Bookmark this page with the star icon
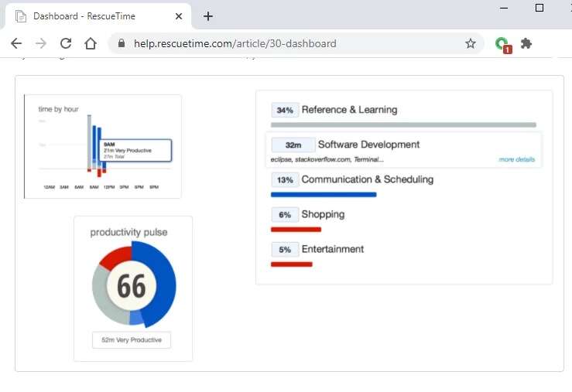The image size is (572, 392). click(x=471, y=44)
